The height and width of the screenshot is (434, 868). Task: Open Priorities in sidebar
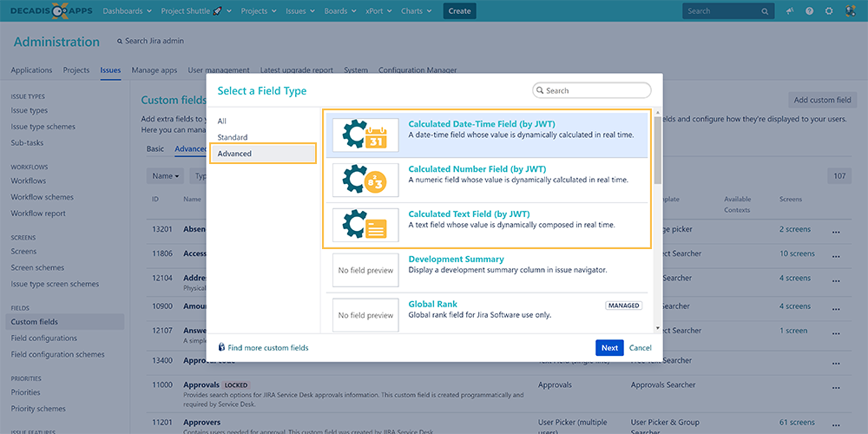pyautogui.click(x=26, y=392)
